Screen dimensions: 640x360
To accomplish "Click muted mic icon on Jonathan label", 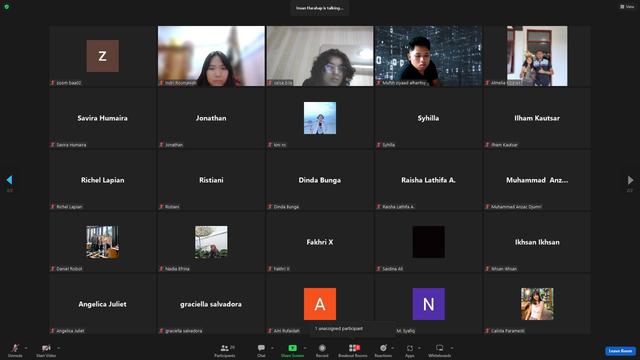I will tap(161, 144).
